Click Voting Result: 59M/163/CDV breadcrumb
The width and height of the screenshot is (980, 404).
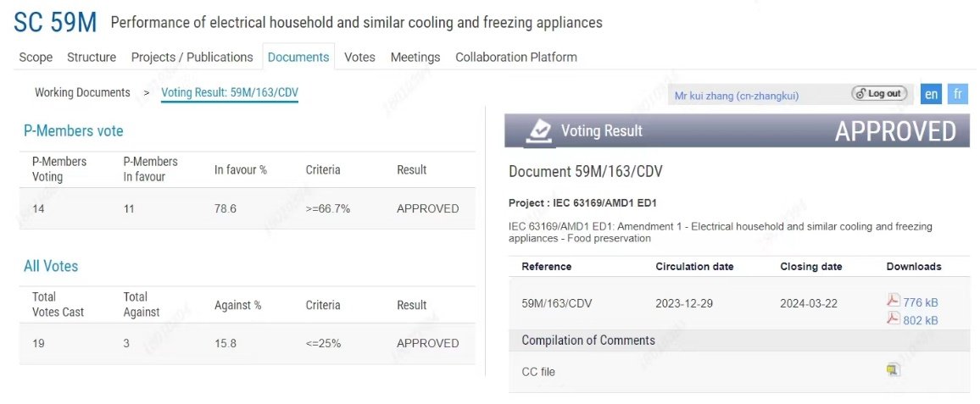pyautogui.click(x=230, y=92)
